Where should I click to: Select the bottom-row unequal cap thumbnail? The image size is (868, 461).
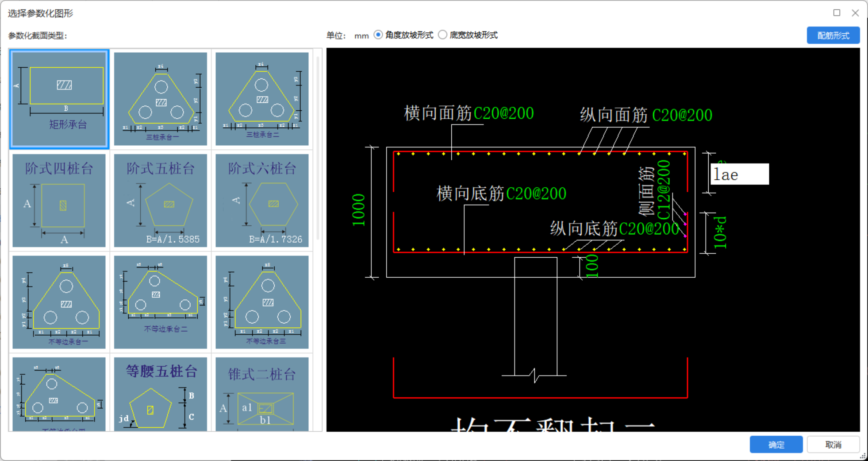pos(59,394)
